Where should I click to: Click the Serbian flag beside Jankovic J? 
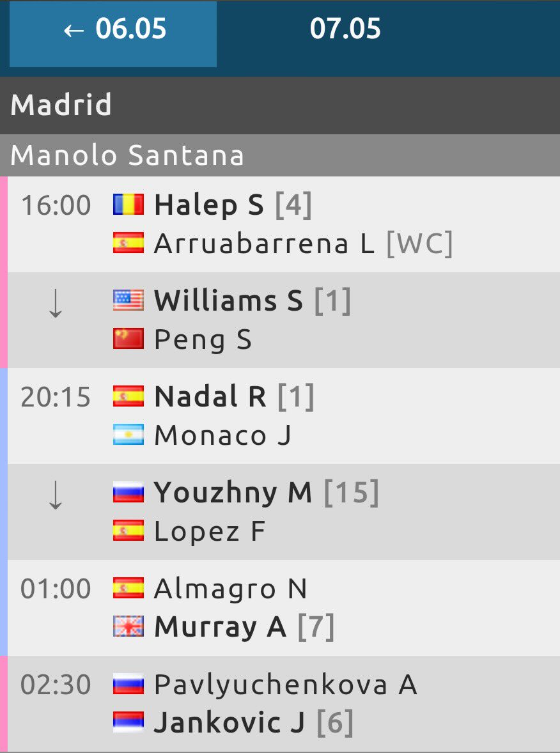pyautogui.click(x=128, y=723)
